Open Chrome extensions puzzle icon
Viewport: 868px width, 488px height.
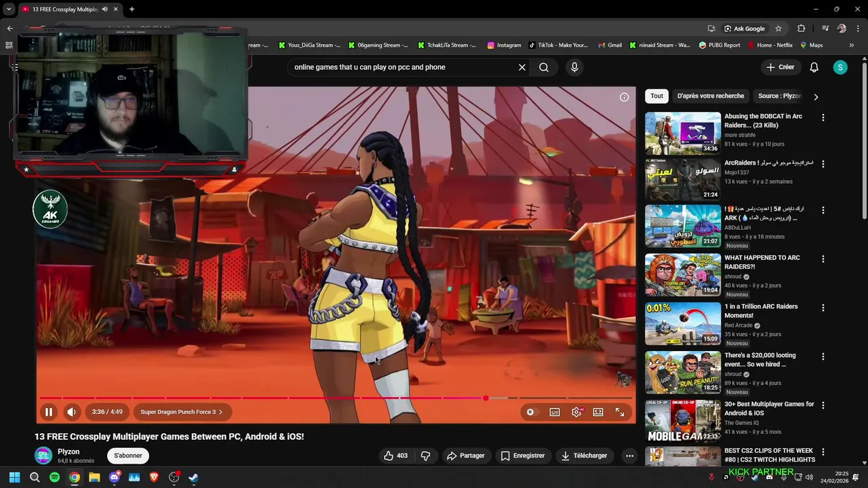[802, 28]
